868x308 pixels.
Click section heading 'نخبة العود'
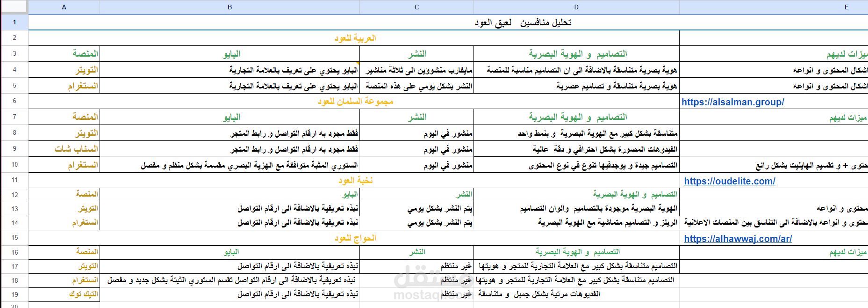(355, 180)
